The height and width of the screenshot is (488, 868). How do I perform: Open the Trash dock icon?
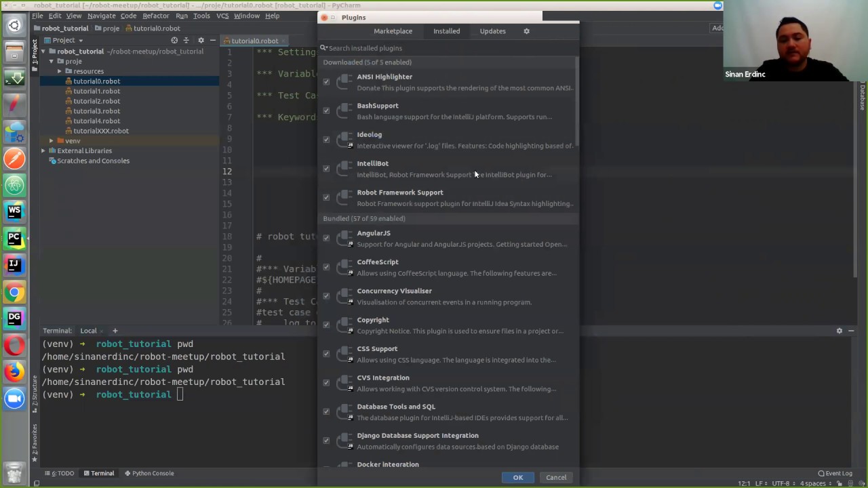(x=14, y=472)
